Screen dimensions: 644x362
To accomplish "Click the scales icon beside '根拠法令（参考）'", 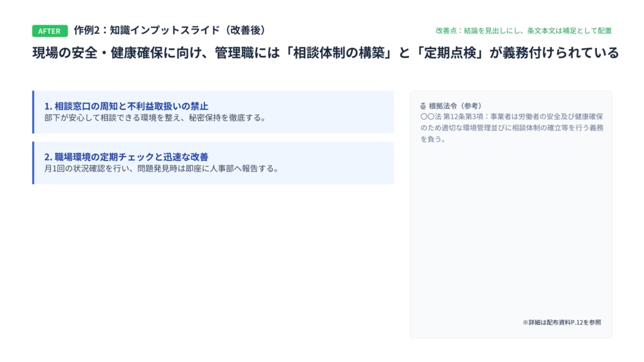I will (x=423, y=106).
